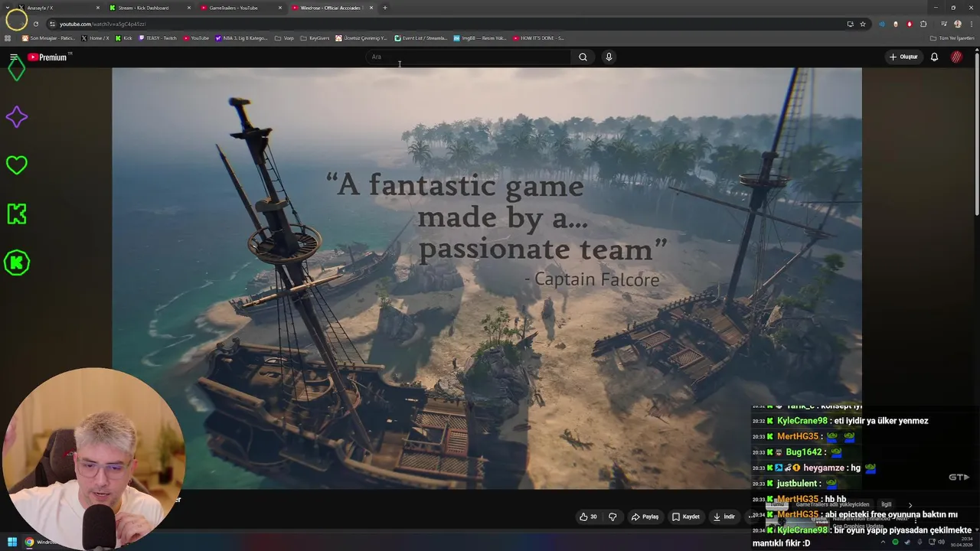Screen dimensions: 980x551
Task: Open Chrome profile avatar
Action: pyautogui.click(x=958, y=24)
